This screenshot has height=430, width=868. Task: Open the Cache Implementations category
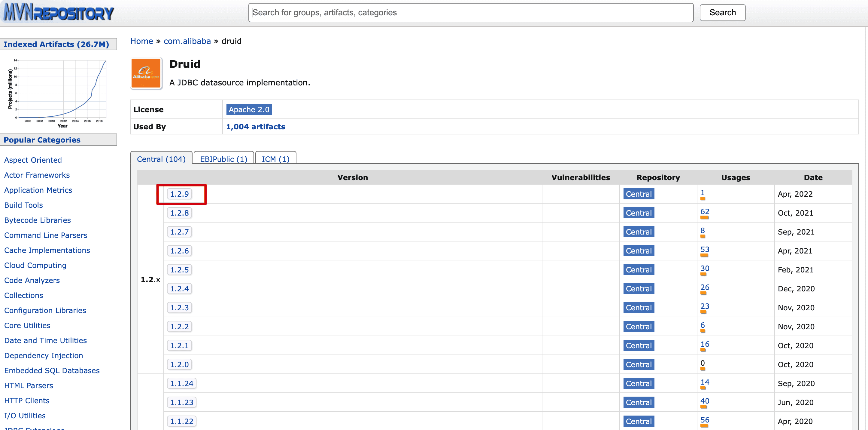pyautogui.click(x=47, y=250)
